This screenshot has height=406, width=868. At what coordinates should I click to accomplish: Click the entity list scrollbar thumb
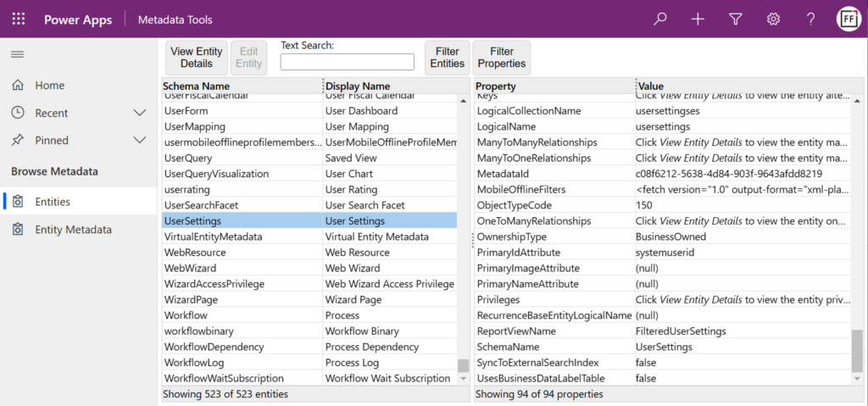(463, 365)
